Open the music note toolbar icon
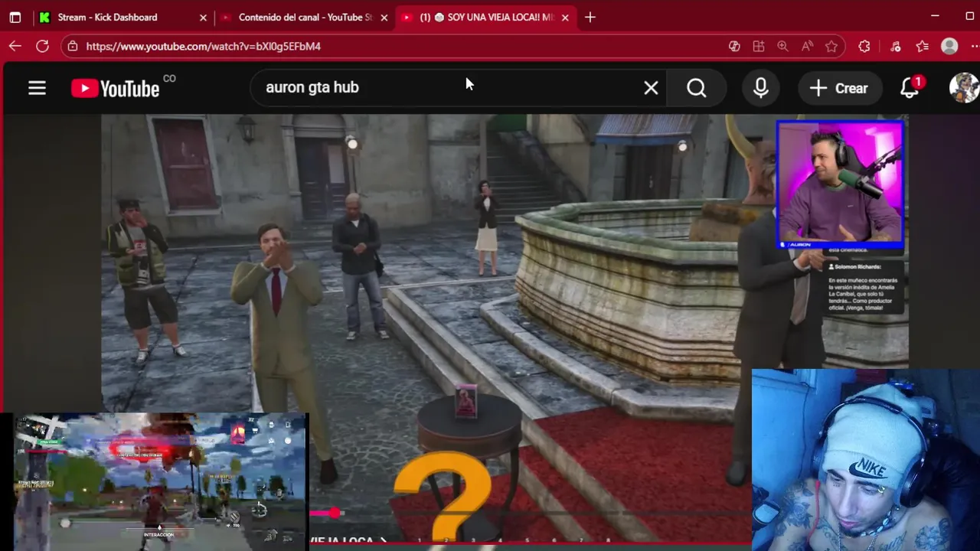Viewport: 980px width, 551px height. click(x=896, y=46)
